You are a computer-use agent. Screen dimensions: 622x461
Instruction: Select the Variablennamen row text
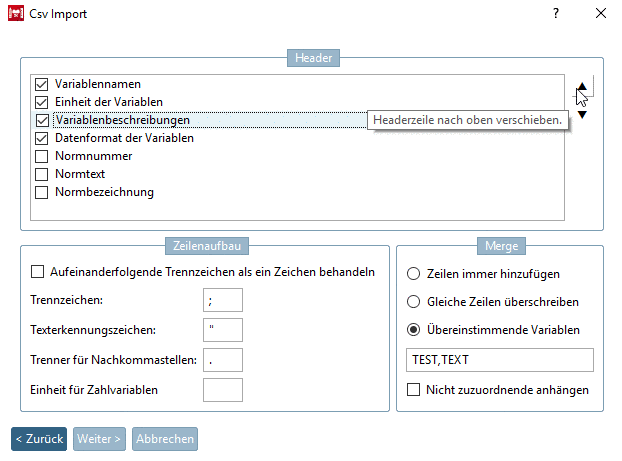98,84
